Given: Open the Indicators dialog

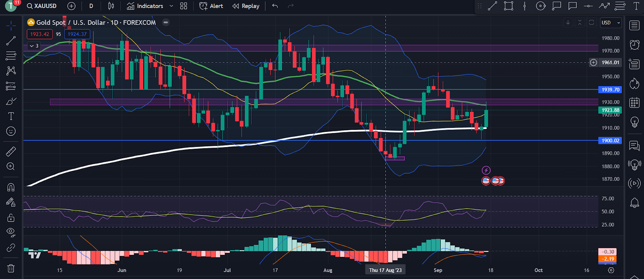Looking at the screenshot, I should click(145, 6).
